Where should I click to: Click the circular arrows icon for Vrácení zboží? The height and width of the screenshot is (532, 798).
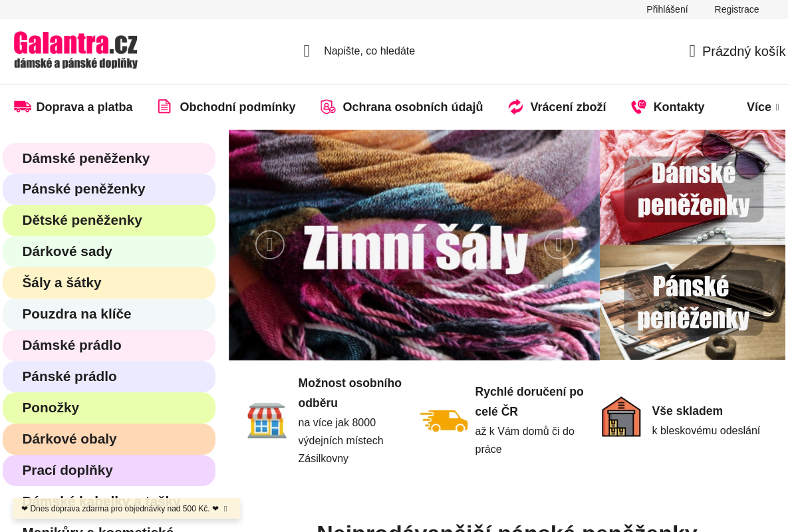[515, 106]
